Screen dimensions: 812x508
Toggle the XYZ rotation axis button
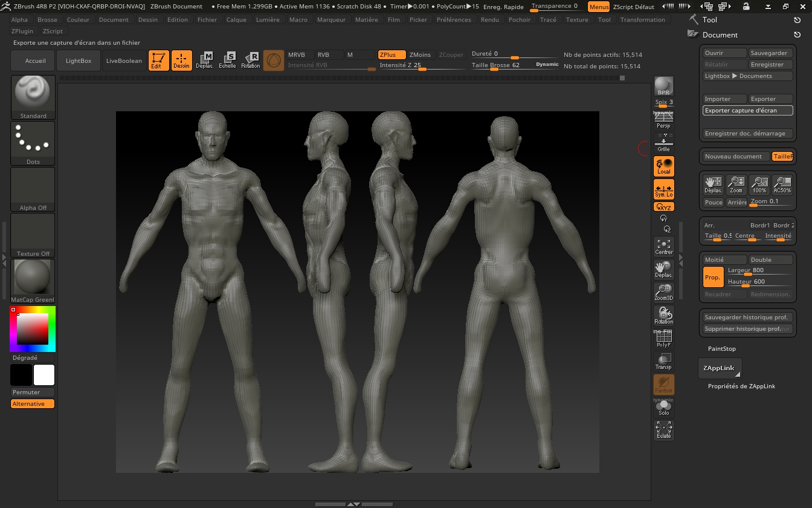pyautogui.click(x=663, y=207)
